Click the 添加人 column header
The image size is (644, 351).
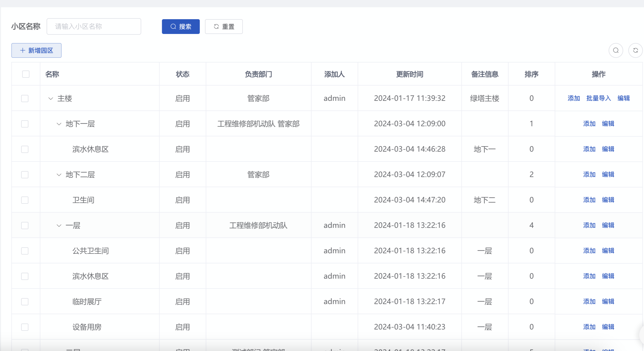[334, 74]
